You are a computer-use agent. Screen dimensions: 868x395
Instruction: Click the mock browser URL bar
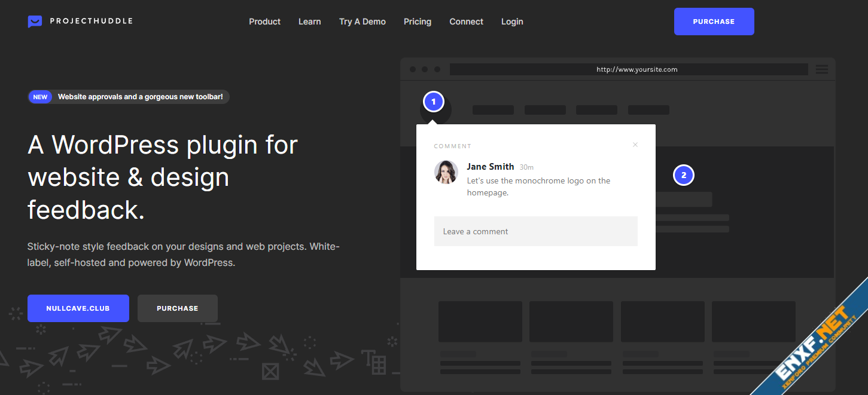pos(629,69)
